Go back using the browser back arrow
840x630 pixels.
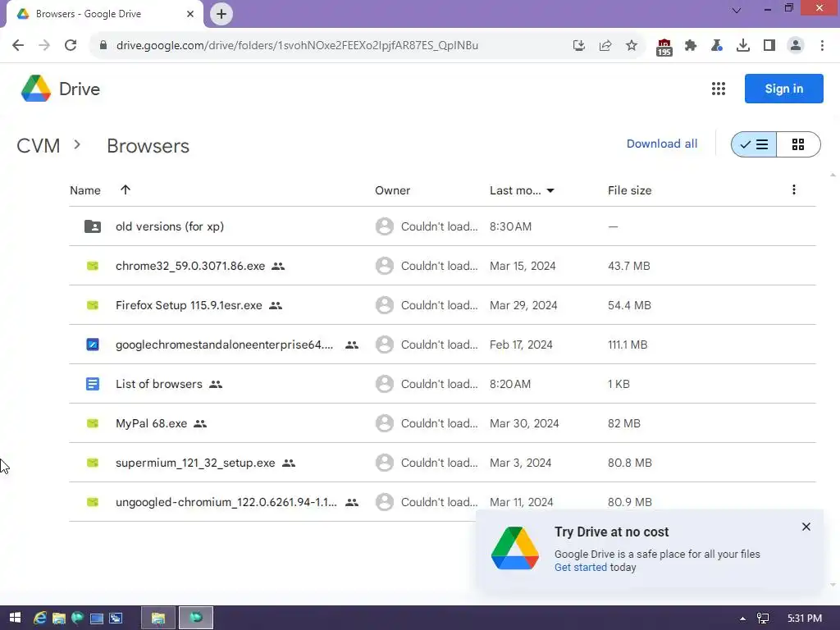pos(18,46)
